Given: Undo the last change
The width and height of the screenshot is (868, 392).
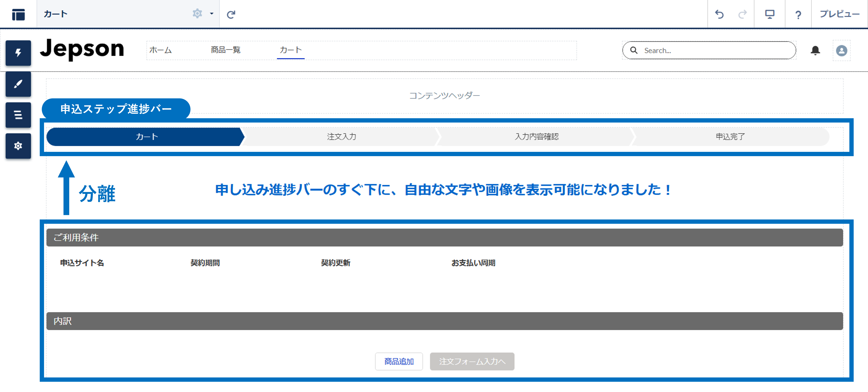Looking at the screenshot, I should click(719, 14).
